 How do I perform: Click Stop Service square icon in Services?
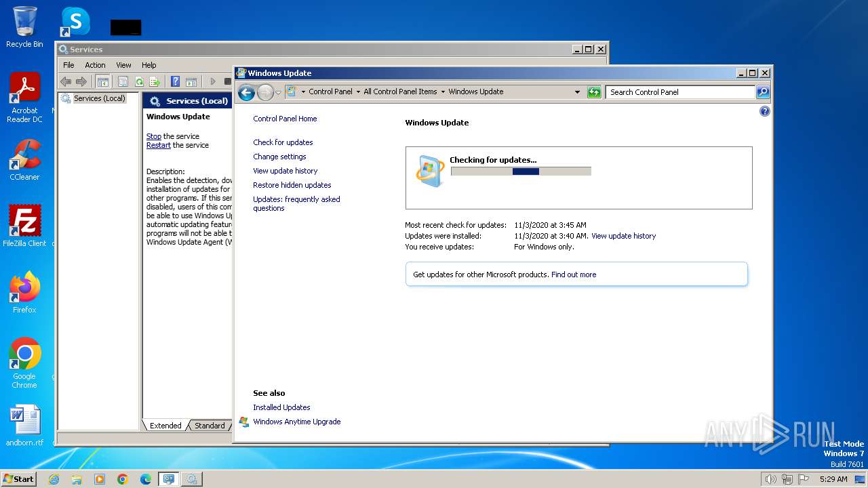[x=228, y=81]
